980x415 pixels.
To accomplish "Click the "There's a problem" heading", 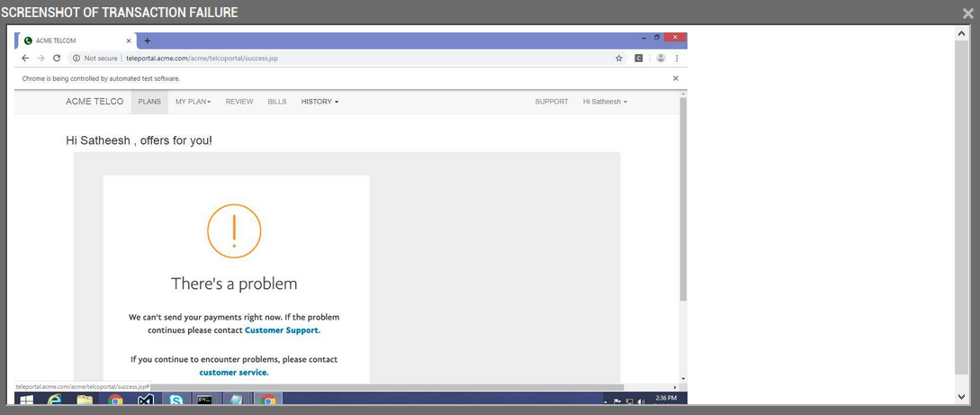I will click(234, 284).
